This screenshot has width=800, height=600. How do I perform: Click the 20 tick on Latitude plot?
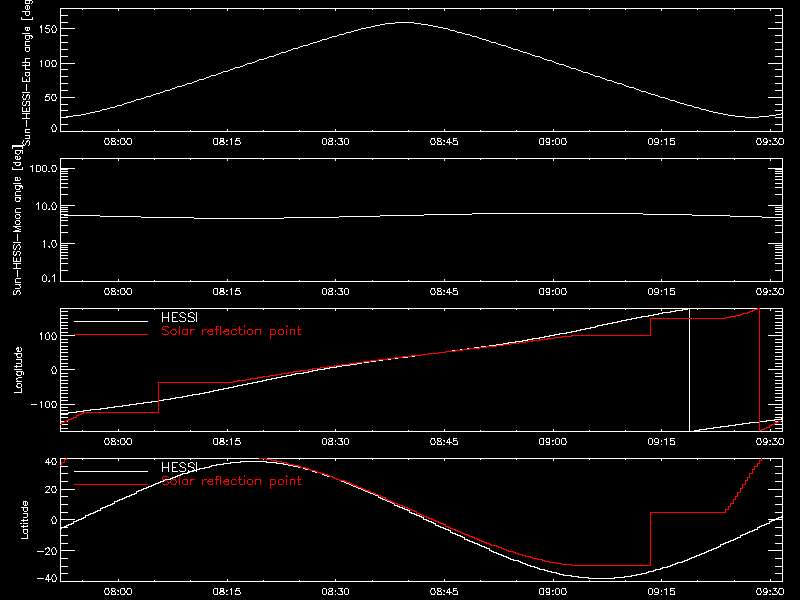point(52,490)
